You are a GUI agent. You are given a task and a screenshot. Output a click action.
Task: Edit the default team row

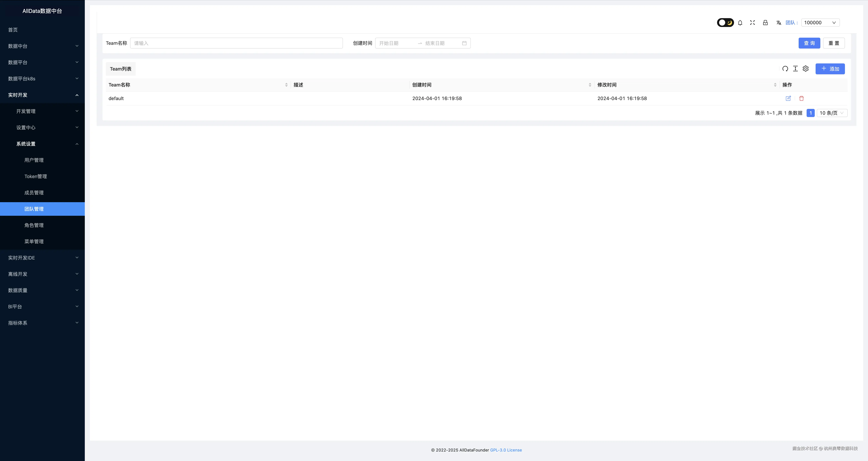pyautogui.click(x=788, y=98)
